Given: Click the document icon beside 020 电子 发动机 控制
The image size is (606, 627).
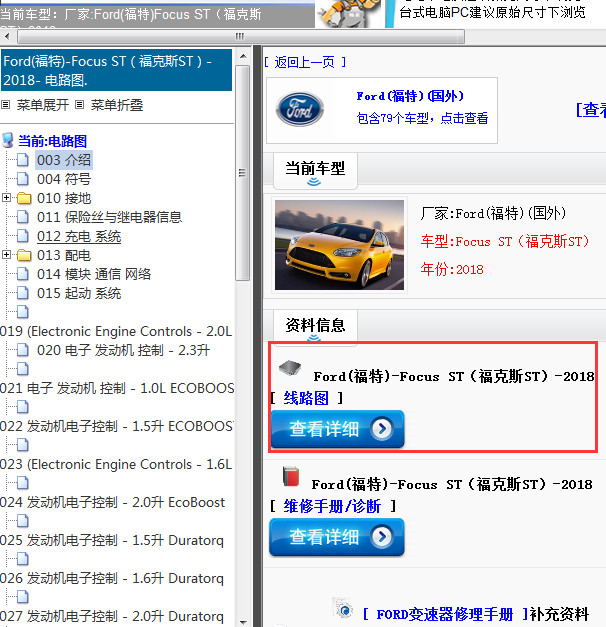Looking at the screenshot, I should pyautogui.click(x=23, y=350).
